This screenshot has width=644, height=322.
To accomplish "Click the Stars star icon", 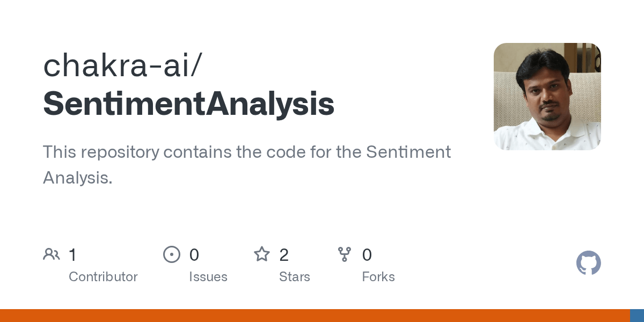I will point(262,254).
